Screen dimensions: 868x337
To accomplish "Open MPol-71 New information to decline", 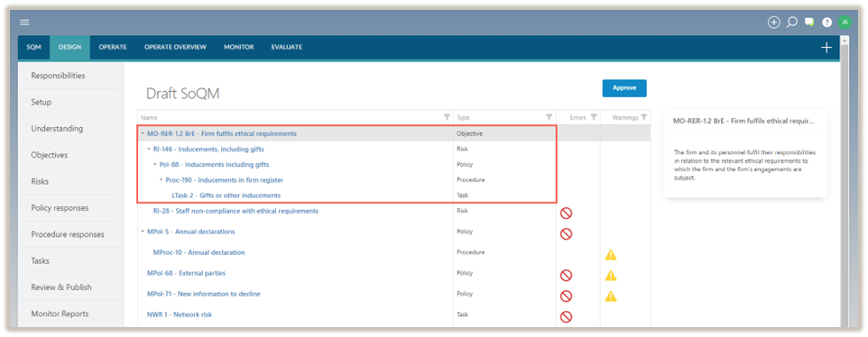I will [204, 294].
